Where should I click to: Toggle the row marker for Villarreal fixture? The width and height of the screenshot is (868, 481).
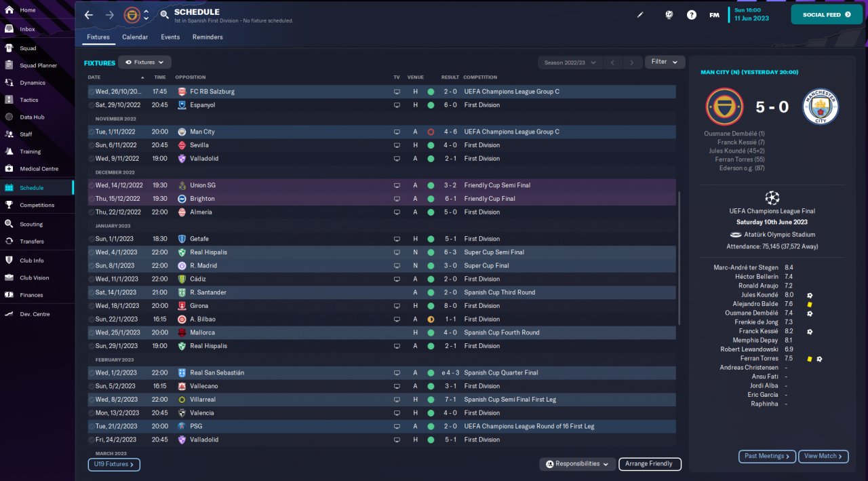click(92, 400)
